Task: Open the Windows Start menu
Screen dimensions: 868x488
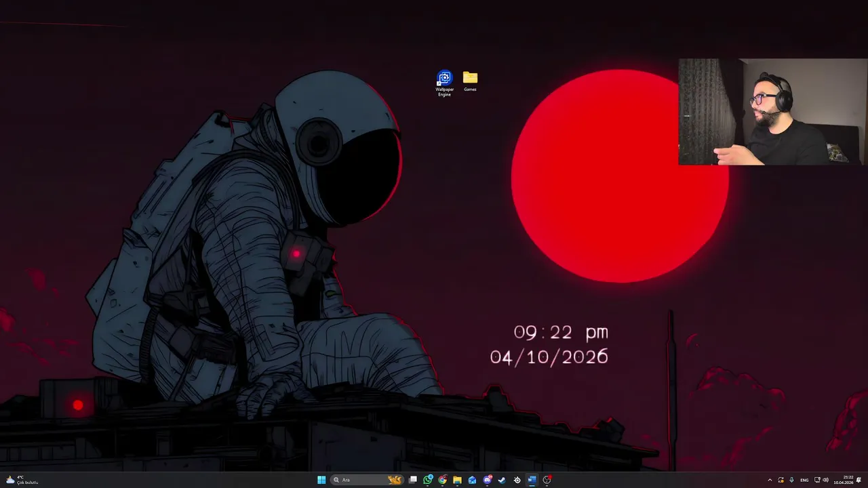Action: [x=321, y=480]
